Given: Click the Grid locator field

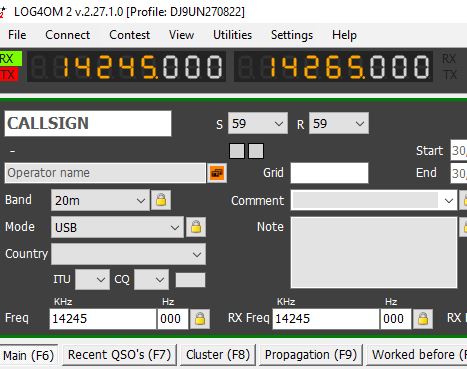Looking at the screenshot, I should (x=329, y=173).
